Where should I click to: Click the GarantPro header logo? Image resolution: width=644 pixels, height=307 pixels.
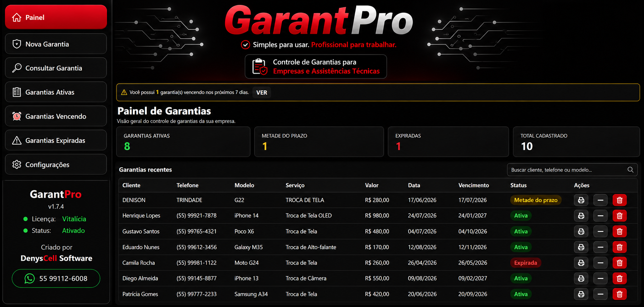pyautogui.click(x=319, y=21)
